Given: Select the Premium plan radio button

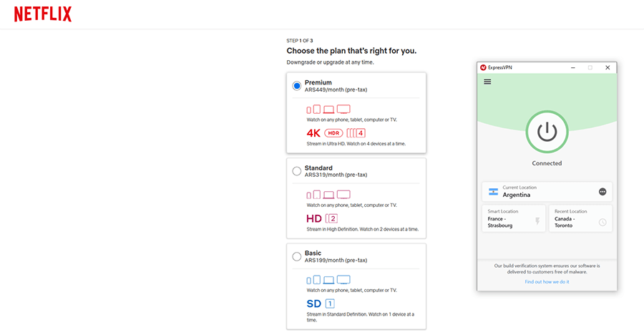Looking at the screenshot, I should [x=296, y=86].
